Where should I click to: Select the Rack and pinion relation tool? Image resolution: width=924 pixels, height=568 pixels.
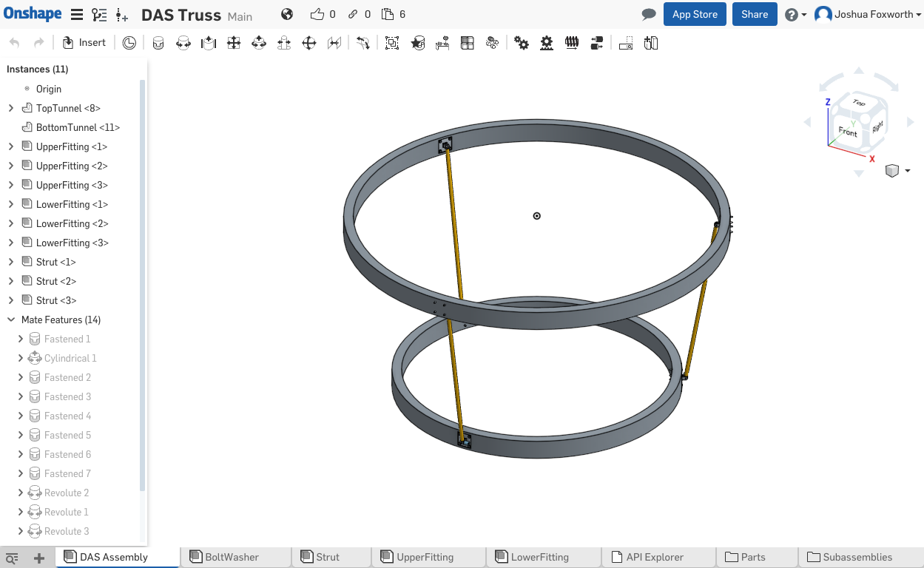pos(547,44)
